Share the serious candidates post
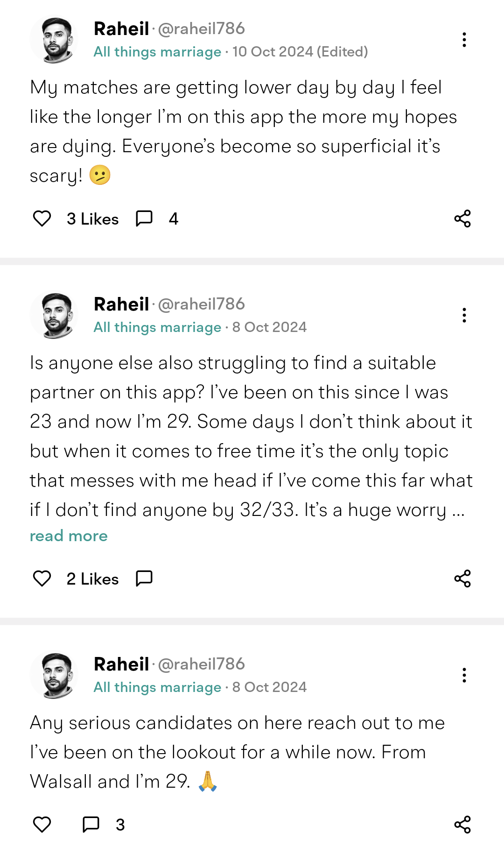 [x=462, y=825]
